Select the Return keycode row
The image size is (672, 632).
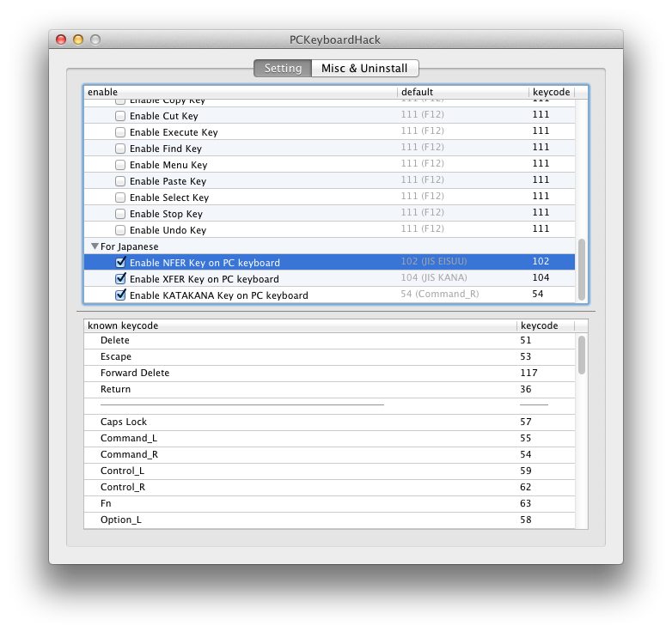click(x=329, y=389)
